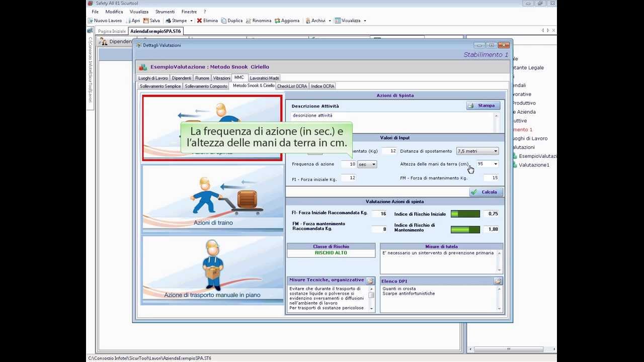
Task: Expand the Stampe dropdown arrow
Action: click(191, 21)
